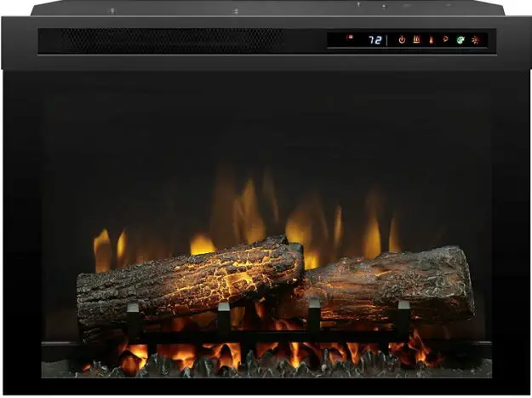This screenshot has height=398, width=532.
Task: Tap the orange sunburst brightness icon
Action: [x=476, y=39]
